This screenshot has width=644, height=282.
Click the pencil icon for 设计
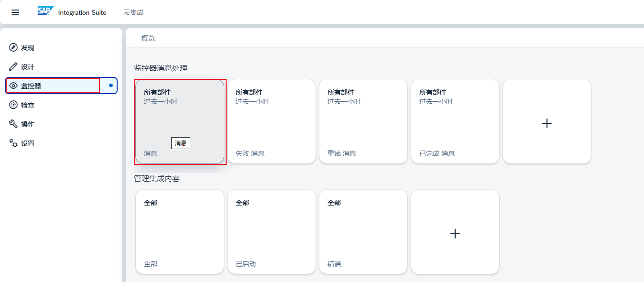coord(13,67)
